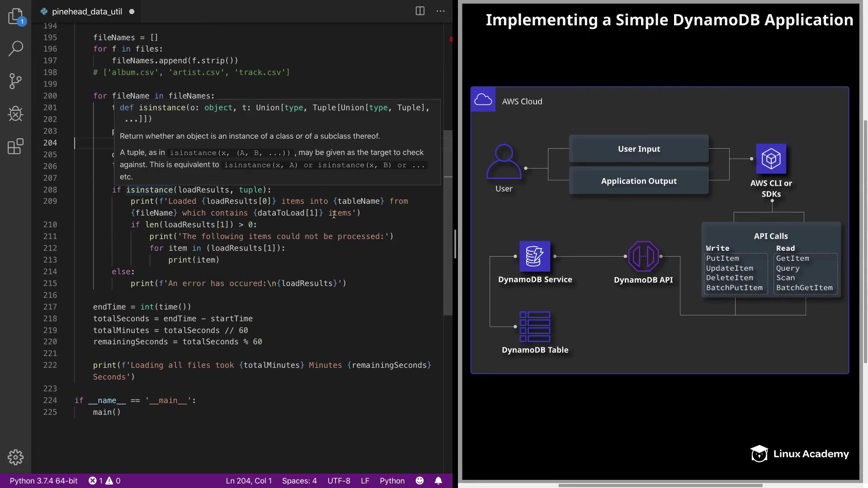Screen dimensions: 868x488
Task: Open the Debug view bug icon
Action: tap(16, 113)
